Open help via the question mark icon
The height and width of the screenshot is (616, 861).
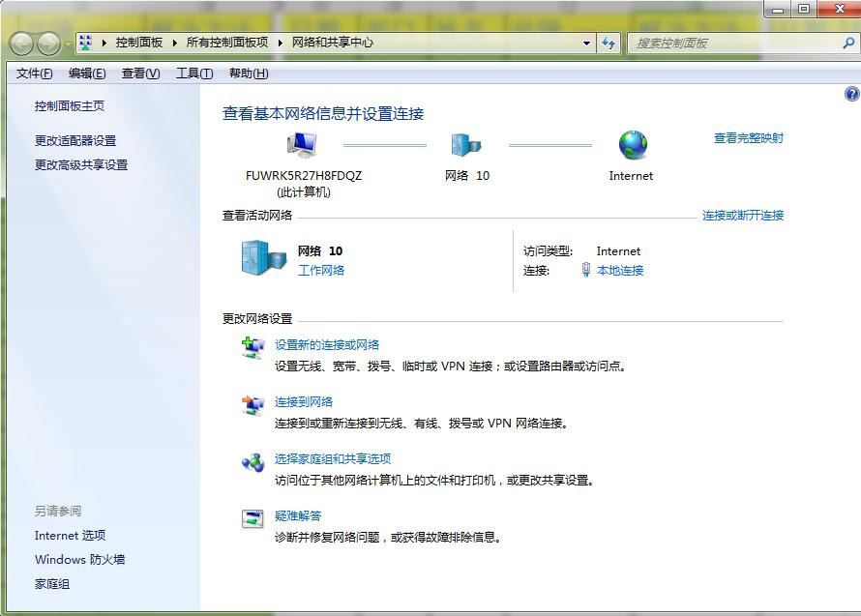click(x=850, y=93)
